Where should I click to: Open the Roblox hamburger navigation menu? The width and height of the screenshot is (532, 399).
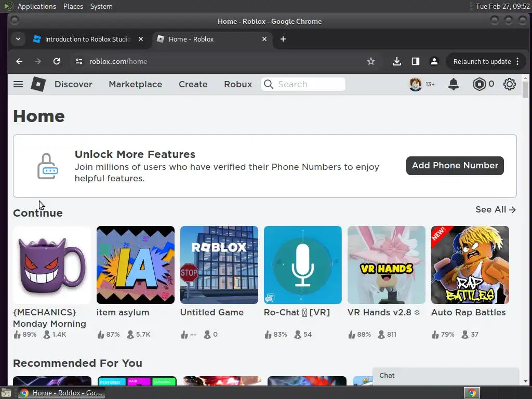pyautogui.click(x=18, y=84)
